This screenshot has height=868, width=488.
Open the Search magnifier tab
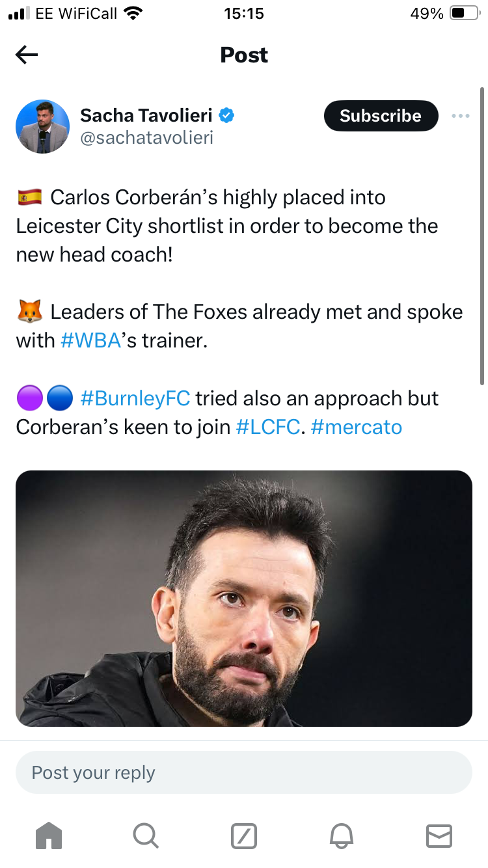coord(145,835)
